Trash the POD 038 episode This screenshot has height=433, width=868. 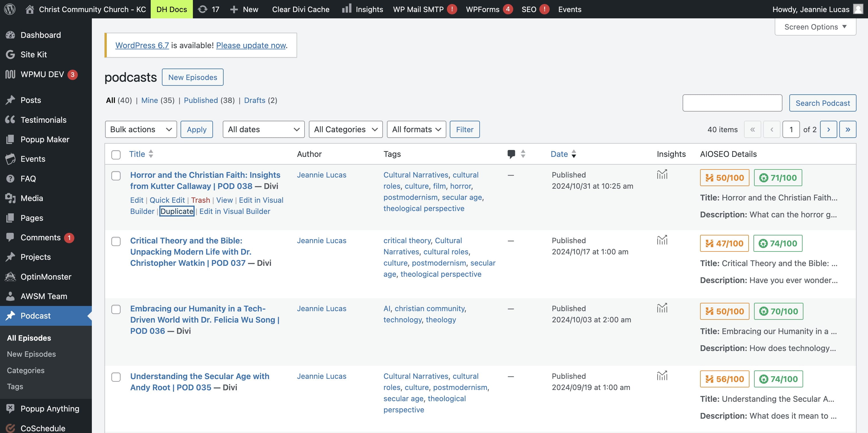pyautogui.click(x=200, y=200)
